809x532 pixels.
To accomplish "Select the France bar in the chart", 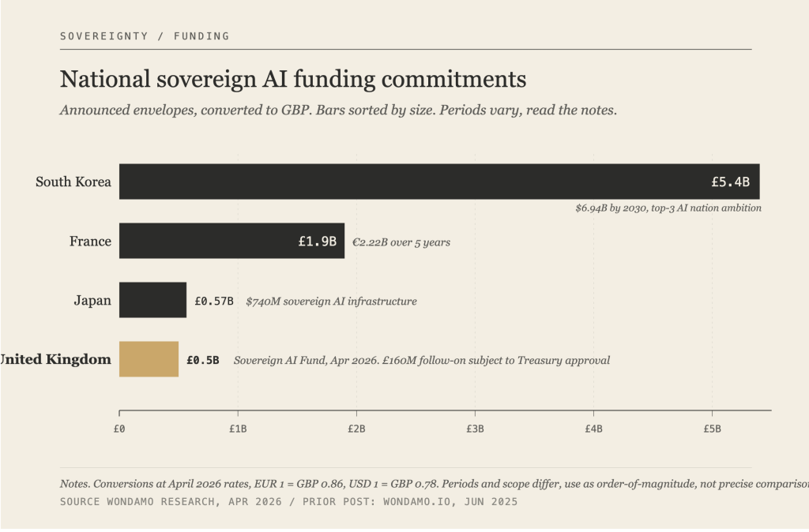I will tap(205, 241).
